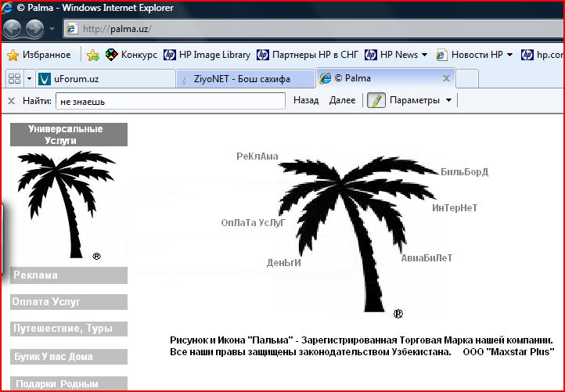Screen dimensions: 565x392
Task: Click the browser Back arrow button
Action: point(13,30)
